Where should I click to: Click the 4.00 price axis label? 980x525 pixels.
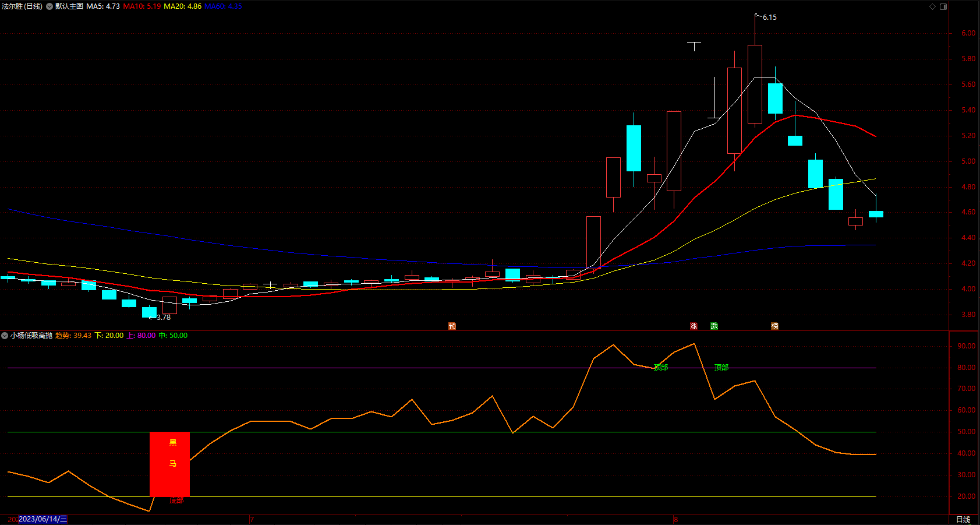point(968,289)
